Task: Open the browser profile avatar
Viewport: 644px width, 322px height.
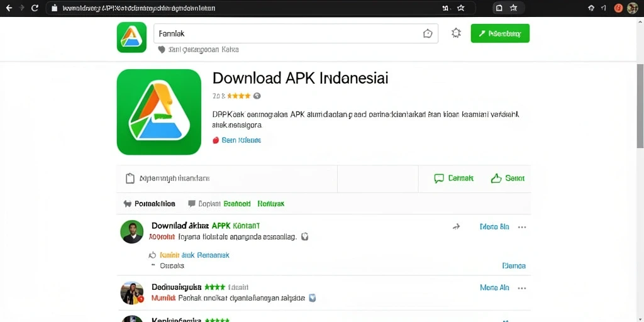Action: click(x=633, y=8)
